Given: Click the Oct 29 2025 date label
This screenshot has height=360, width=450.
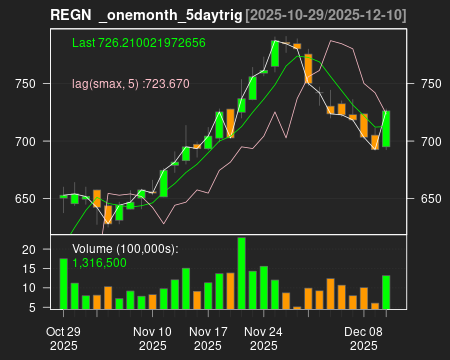Looking at the screenshot, I should pos(63,338).
